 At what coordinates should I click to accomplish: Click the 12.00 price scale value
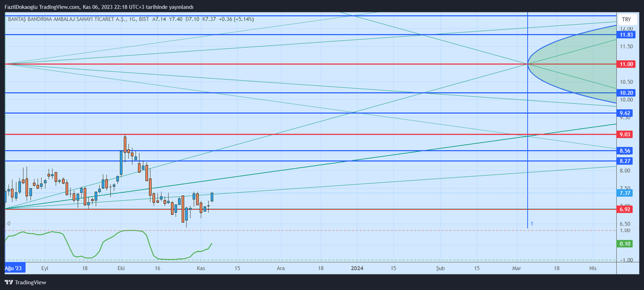coord(625,28)
